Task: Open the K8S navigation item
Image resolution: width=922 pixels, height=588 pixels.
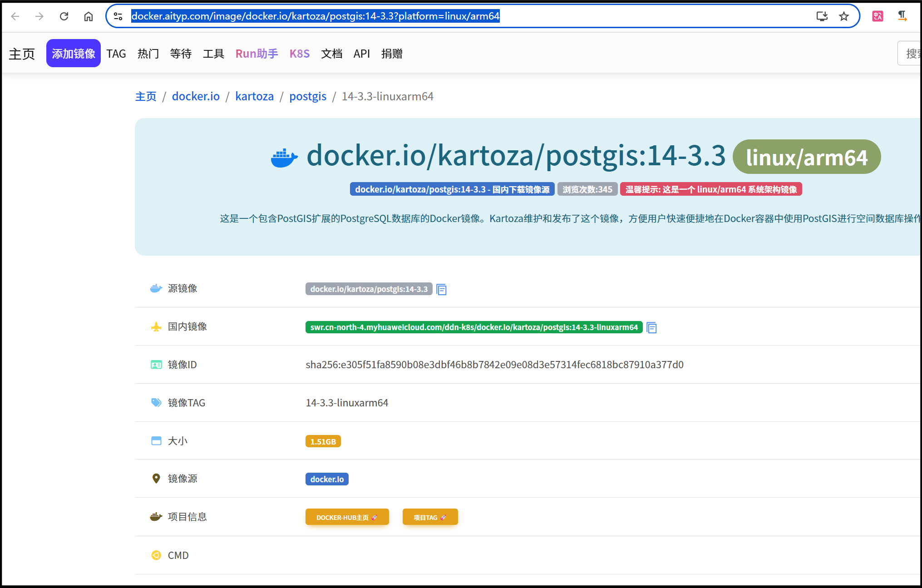Action: tap(300, 54)
